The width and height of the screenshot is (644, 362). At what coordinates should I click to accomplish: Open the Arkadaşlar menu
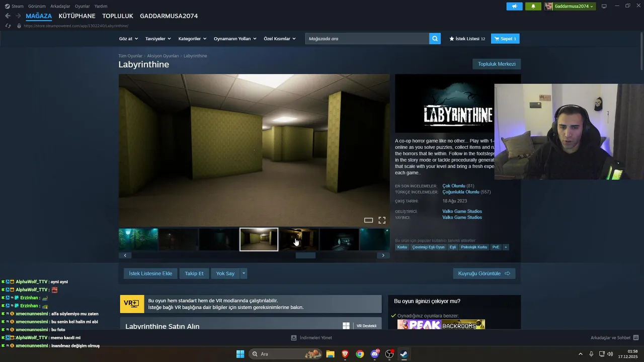point(60,6)
